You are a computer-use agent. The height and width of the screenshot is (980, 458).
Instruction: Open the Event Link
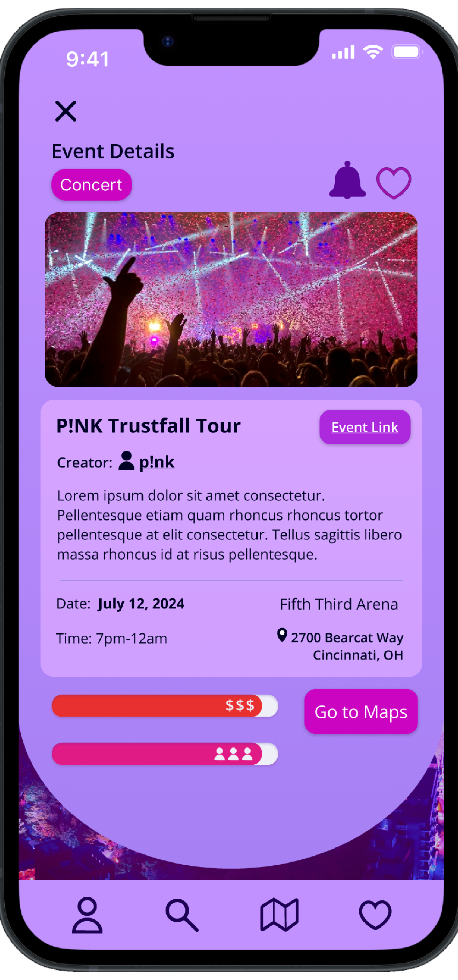point(364,427)
